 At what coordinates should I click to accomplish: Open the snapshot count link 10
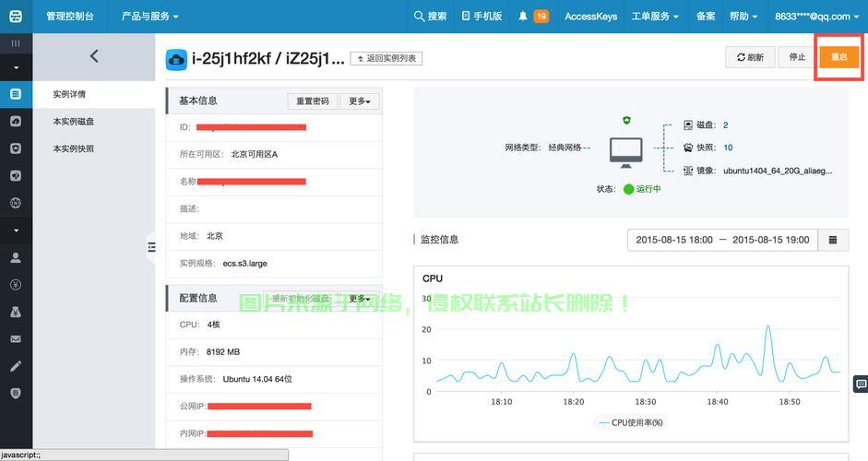(728, 148)
